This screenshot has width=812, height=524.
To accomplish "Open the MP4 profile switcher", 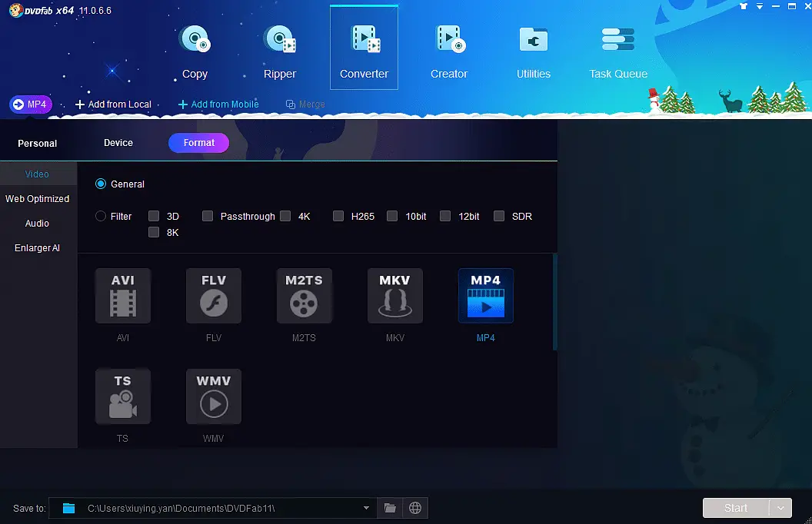I will 31,104.
